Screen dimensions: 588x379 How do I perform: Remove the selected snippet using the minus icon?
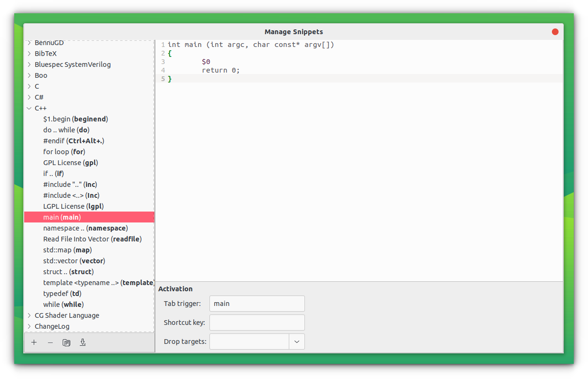(50, 342)
